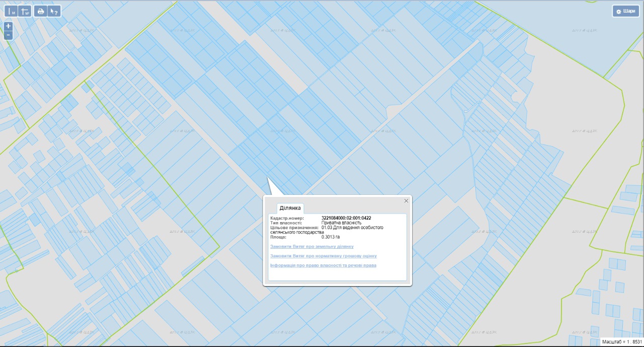Open the Шари layers panel
This screenshot has height=347, width=644.
click(x=625, y=11)
